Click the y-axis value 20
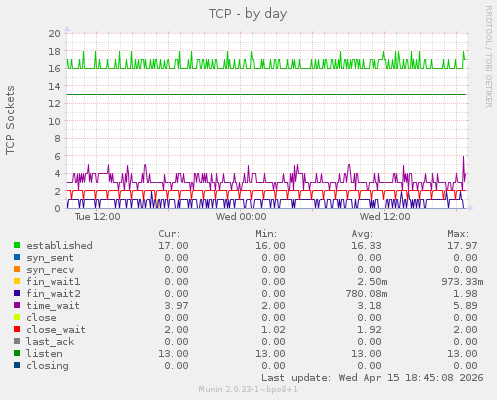The image size is (497, 400). (x=54, y=33)
